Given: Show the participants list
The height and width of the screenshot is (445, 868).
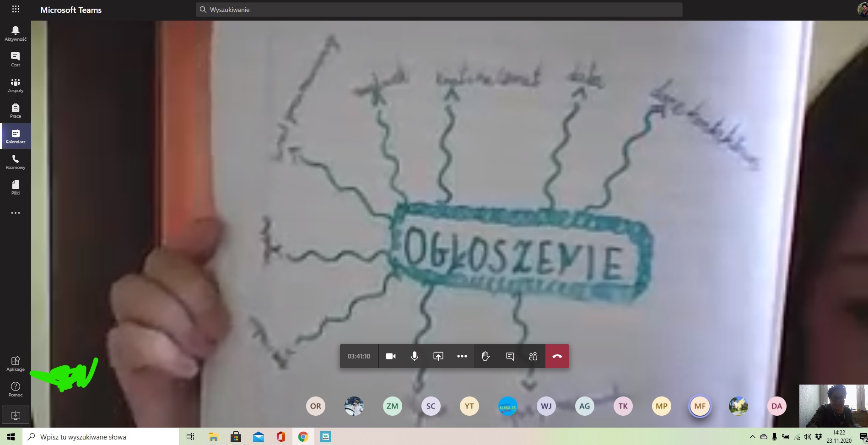Looking at the screenshot, I should pos(533,356).
